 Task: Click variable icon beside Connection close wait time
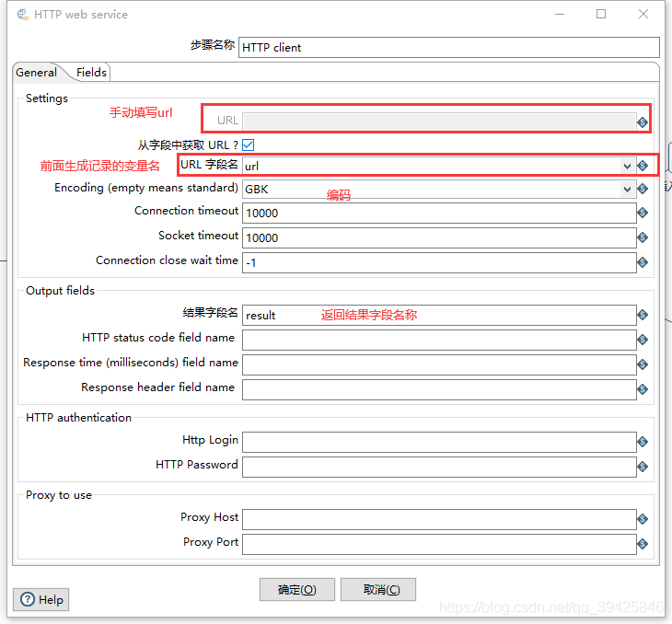click(642, 262)
